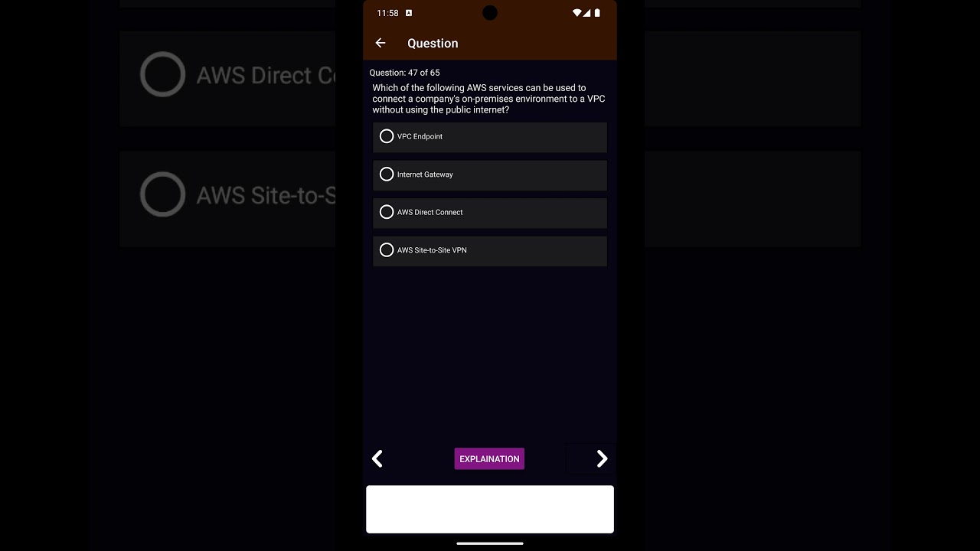980x551 pixels.
Task: Choose Internet Gateway as the answer
Action: pos(490,174)
